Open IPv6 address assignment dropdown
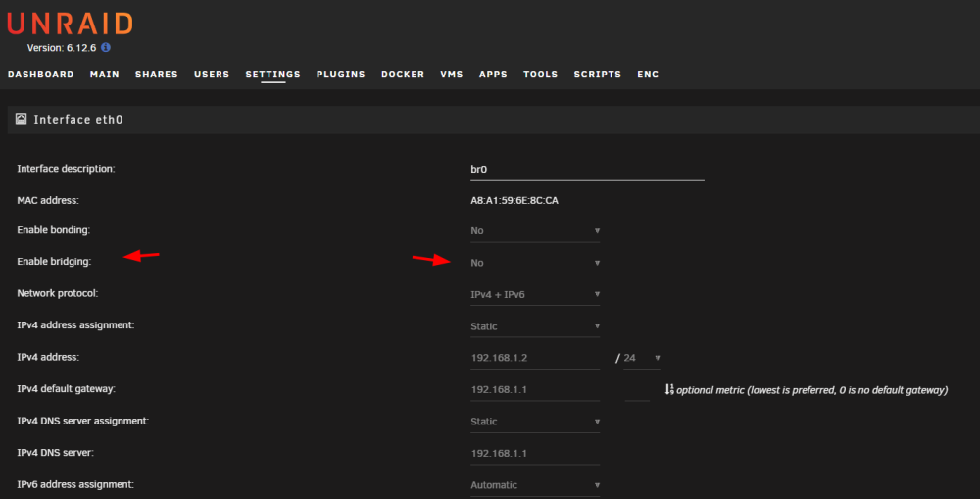Screen dimensions: 980x499 (535, 485)
